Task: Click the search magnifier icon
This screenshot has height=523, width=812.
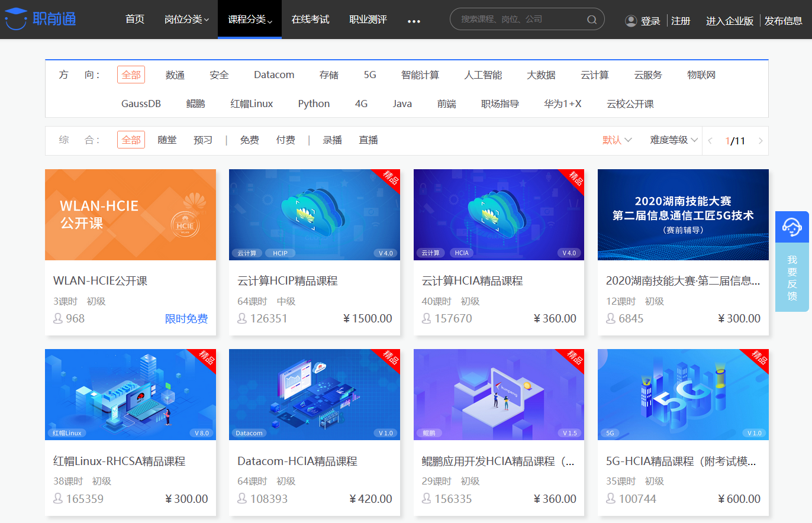Action: coord(591,19)
